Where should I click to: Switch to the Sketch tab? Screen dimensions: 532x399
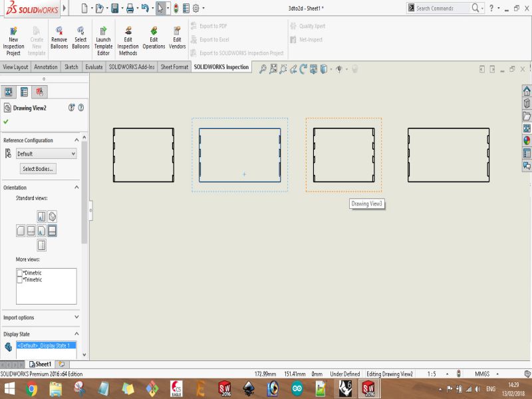pos(71,67)
